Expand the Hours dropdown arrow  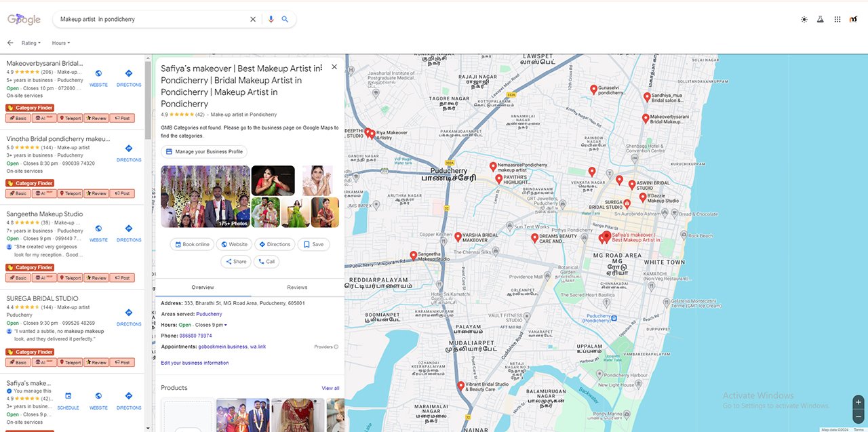tap(225, 325)
